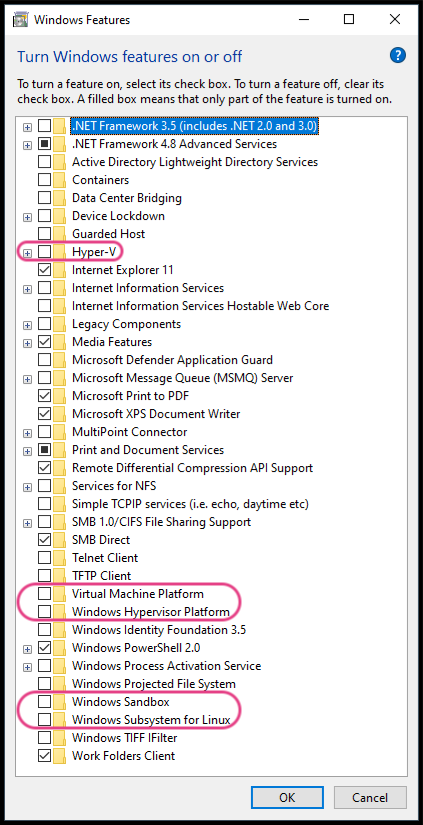
Task: Click the folder icon beside Containers
Action: coord(60,180)
